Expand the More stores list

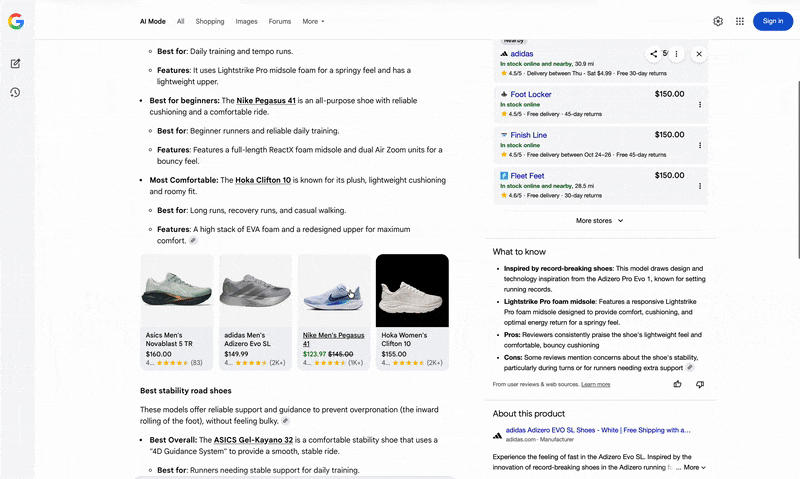599,220
